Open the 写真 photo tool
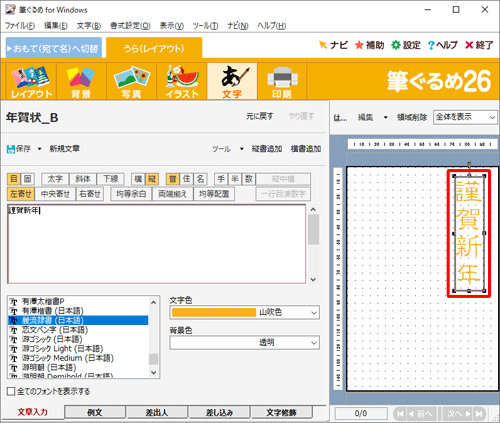 (x=131, y=81)
